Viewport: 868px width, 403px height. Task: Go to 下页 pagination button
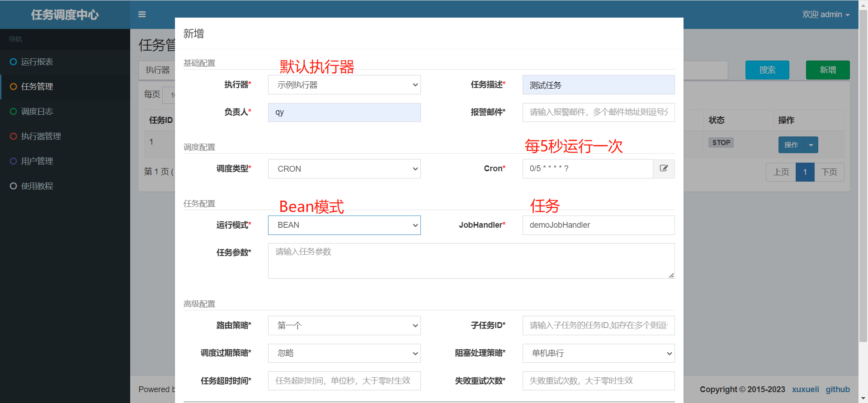[x=830, y=172]
